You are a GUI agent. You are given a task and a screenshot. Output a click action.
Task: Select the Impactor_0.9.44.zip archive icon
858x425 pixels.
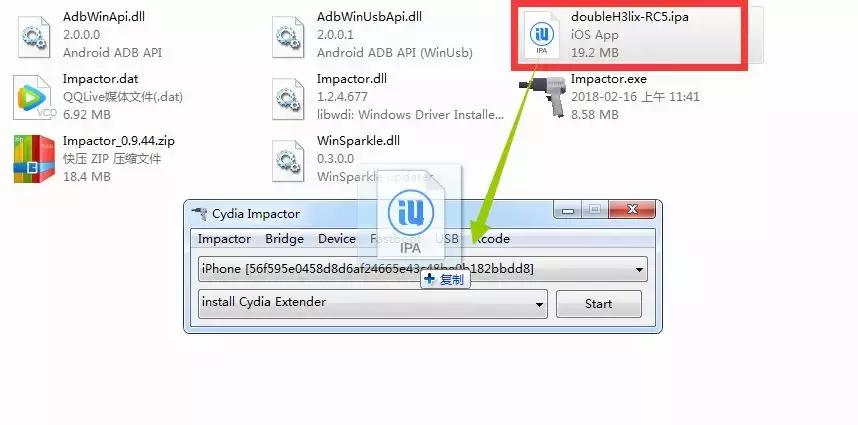(34, 159)
